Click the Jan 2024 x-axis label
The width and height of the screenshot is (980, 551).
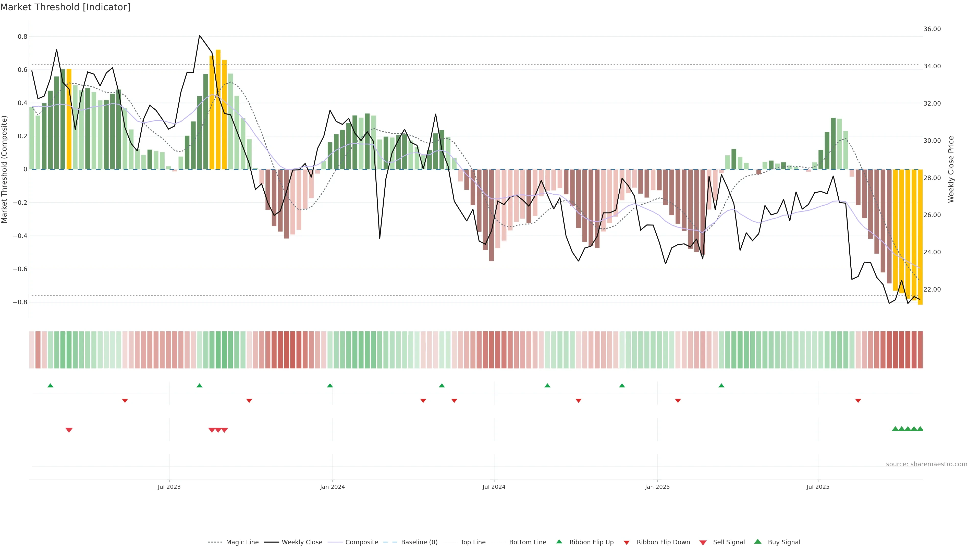pyautogui.click(x=332, y=487)
